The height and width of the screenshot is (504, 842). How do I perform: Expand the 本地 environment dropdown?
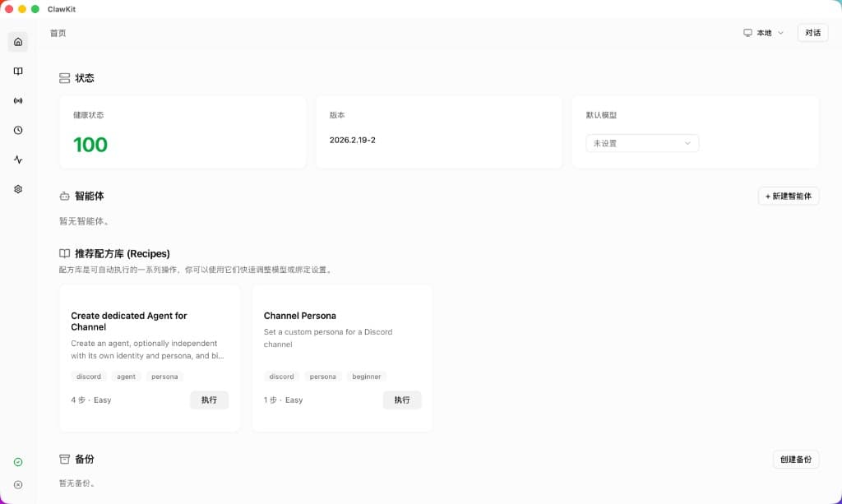(765, 32)
